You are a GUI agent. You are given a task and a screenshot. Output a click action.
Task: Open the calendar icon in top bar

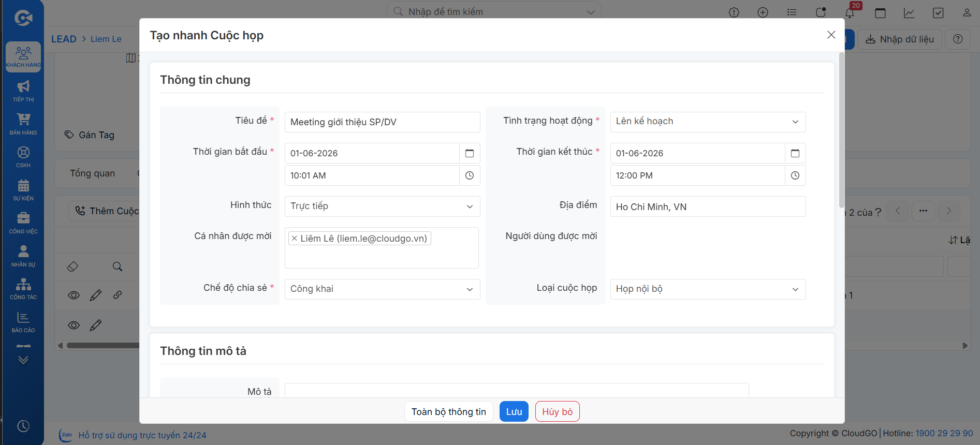(880, 12)
